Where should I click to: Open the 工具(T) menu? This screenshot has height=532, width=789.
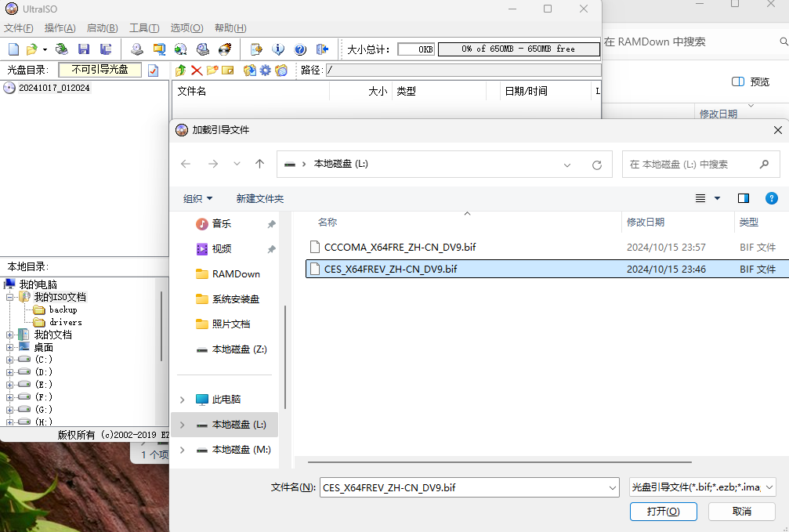pos(144,28)
